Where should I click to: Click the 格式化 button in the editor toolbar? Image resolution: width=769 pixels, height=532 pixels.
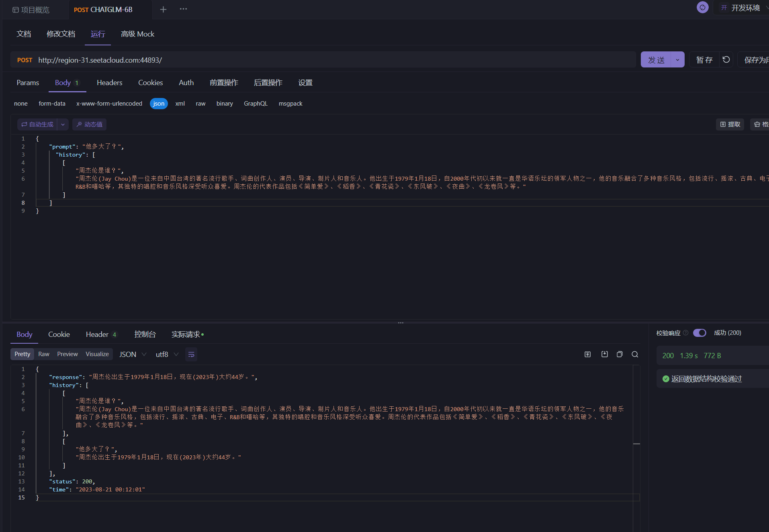(761, 124)
